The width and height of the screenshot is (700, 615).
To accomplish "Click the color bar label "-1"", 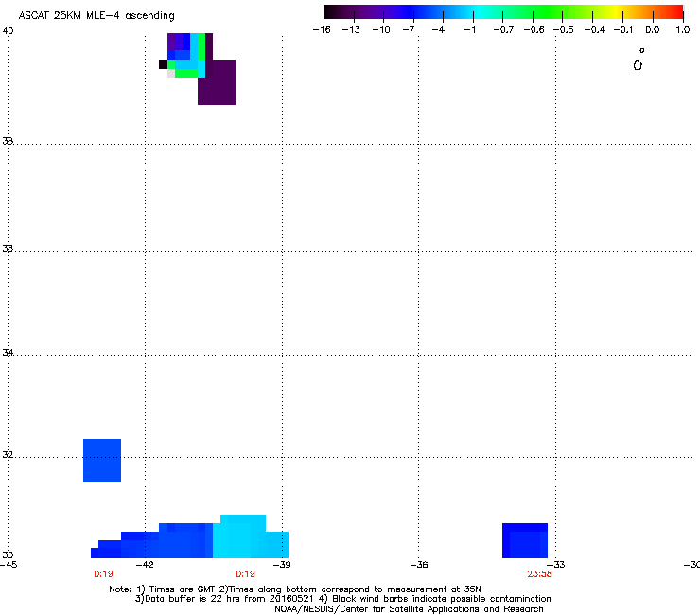I will (469, 30).
